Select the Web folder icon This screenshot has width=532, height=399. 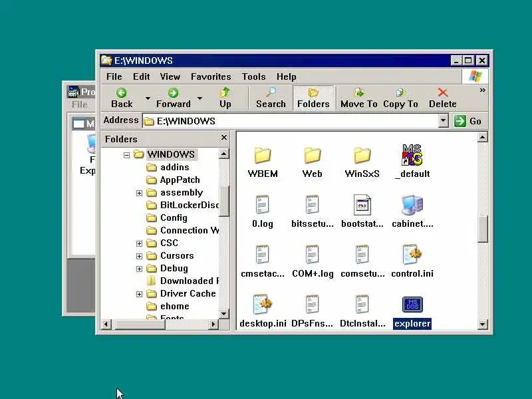[x=312, y=156]
